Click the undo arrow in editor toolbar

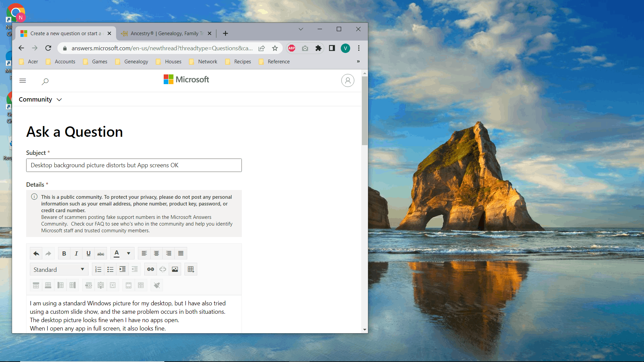[x=36, y=253]
